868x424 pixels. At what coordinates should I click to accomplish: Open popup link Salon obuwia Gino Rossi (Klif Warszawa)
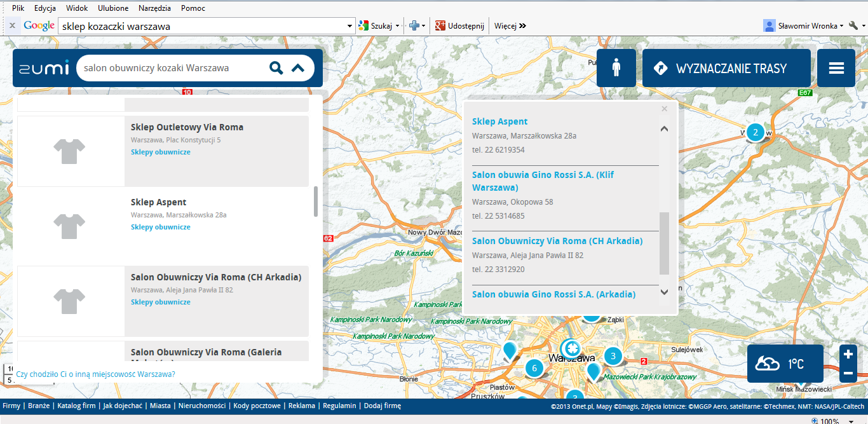pyautogui.click(x=543, y=181)
